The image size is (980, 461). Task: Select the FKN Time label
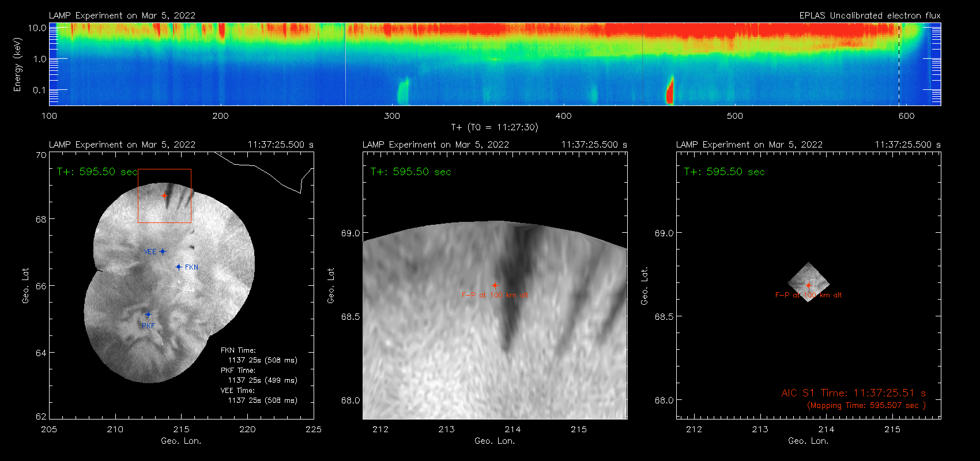[238, 350]
